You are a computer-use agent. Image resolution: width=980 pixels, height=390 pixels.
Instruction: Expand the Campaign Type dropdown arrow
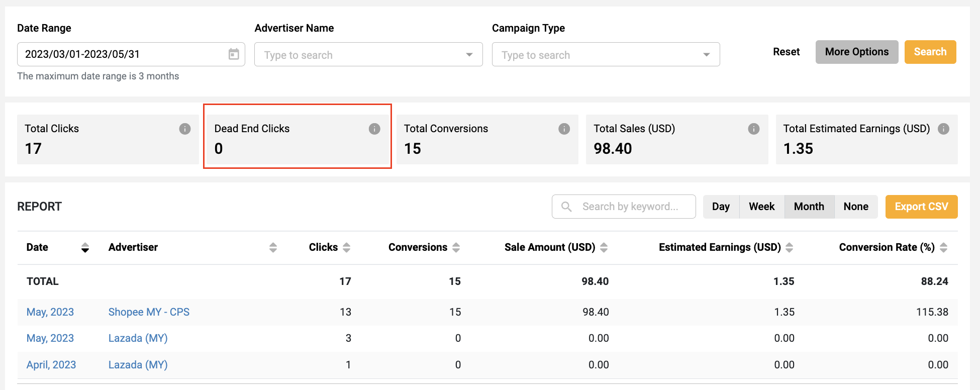click(707, 54)
